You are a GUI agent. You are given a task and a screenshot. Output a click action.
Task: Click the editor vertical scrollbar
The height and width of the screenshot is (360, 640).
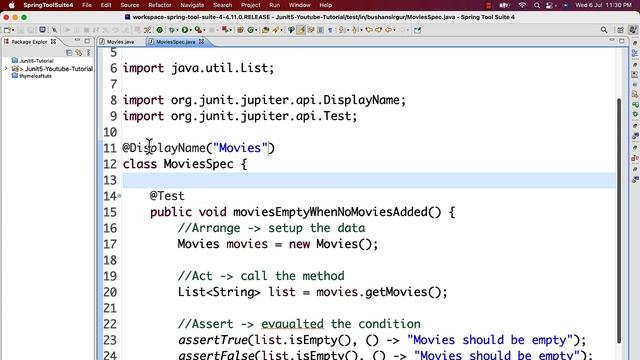tap(619, 220)
